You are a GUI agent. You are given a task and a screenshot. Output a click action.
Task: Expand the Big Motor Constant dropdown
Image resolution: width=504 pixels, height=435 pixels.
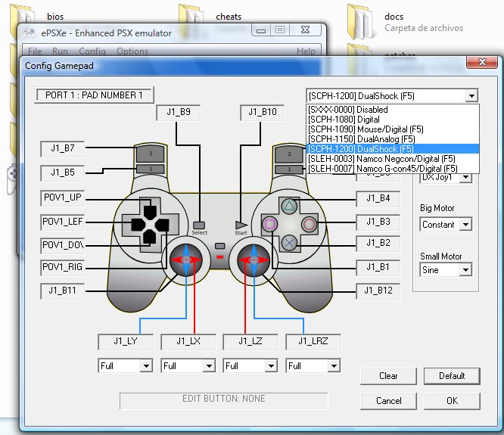pyautogui.click(x=465, y=224)
